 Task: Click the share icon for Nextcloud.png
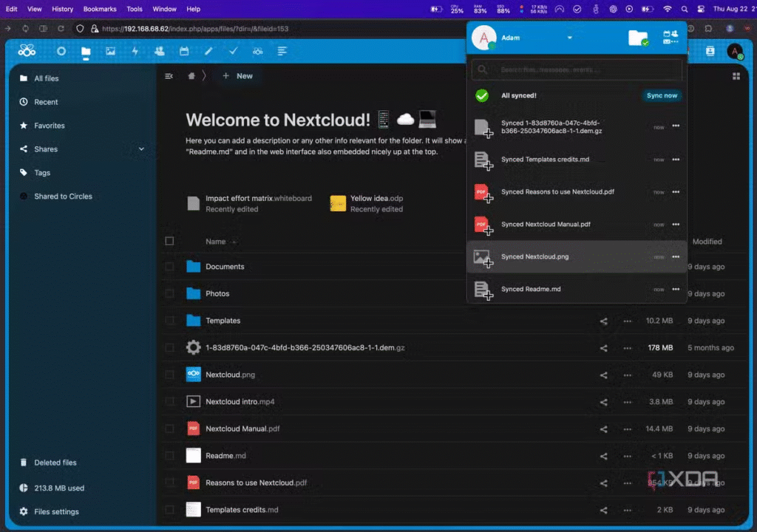click(604, 375)
